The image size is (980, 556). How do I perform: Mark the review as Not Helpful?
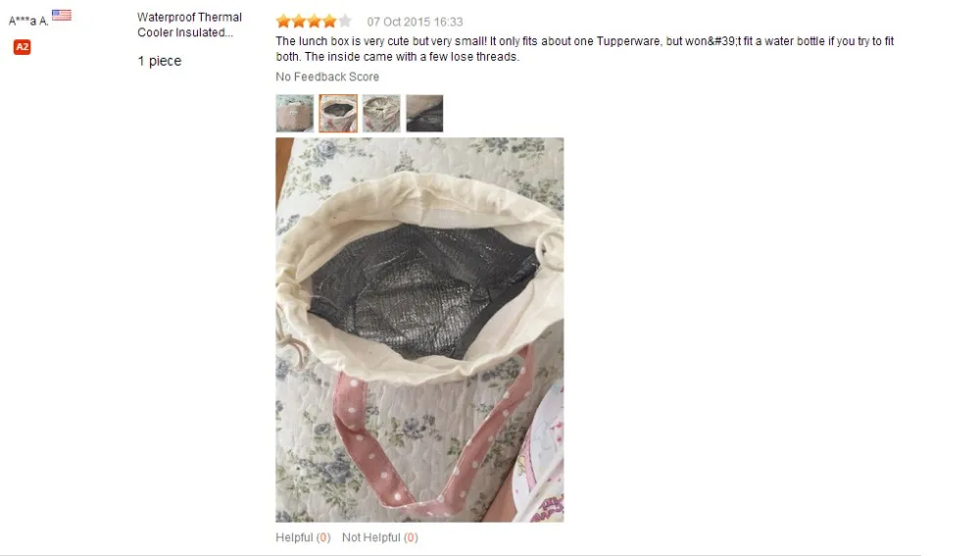[x=380, y=537]
